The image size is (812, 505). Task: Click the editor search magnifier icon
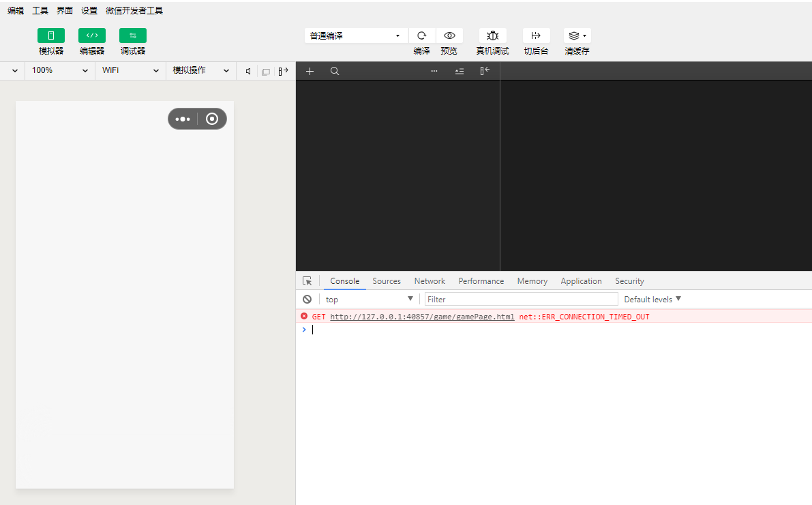[x=335, y=71]
